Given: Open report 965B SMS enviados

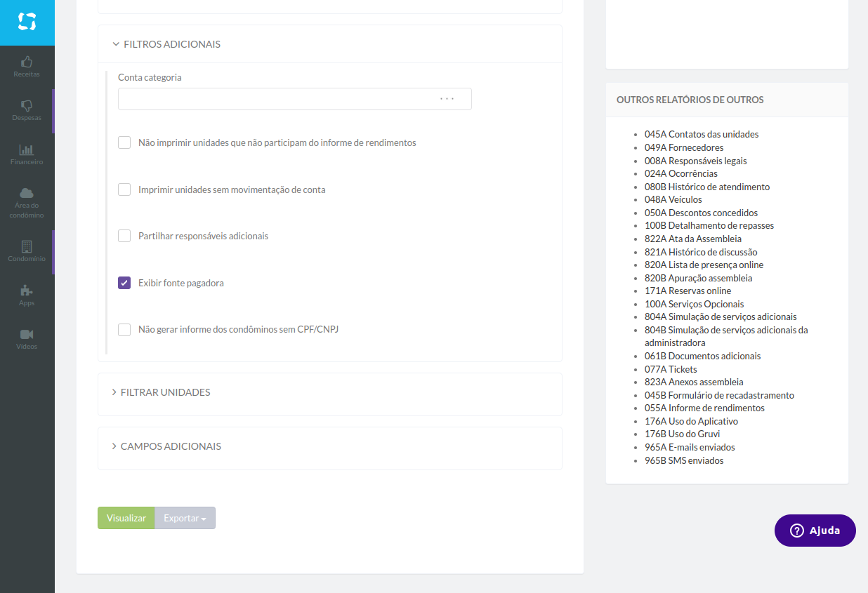Looking at the screenshot, I should tap(684, 460).
